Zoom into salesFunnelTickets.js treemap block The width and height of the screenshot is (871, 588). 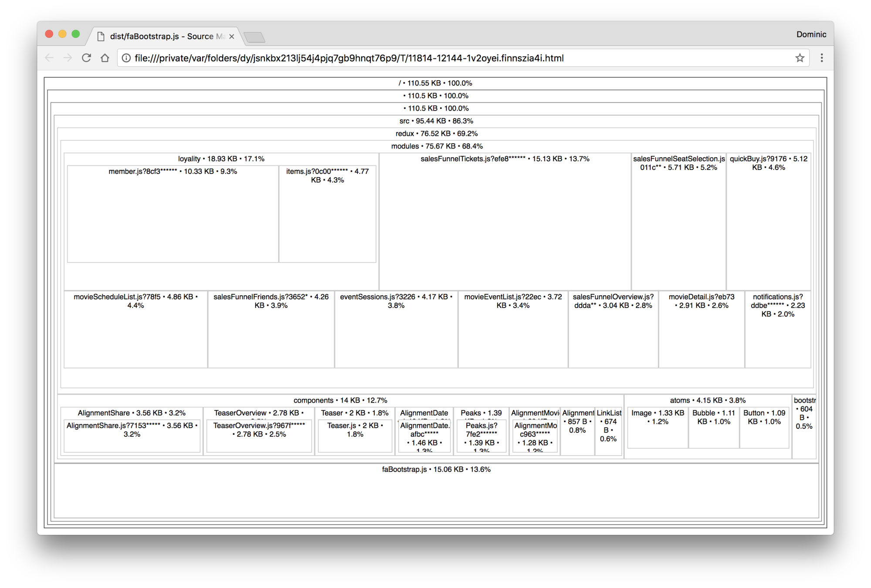click(x=505, y=222)
